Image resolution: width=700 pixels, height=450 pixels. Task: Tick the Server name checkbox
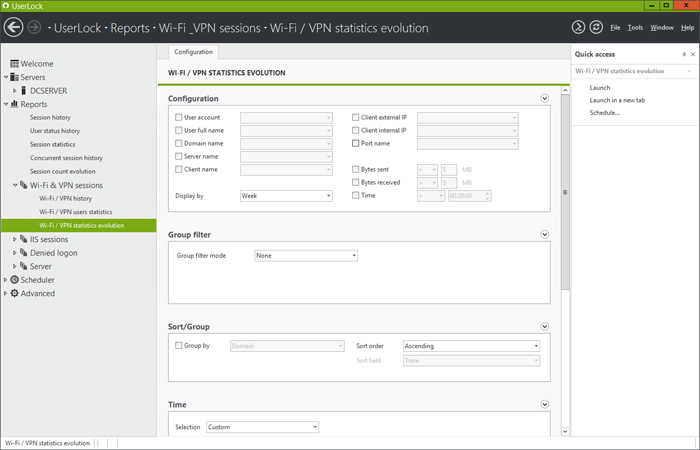[x=179, y=156]
